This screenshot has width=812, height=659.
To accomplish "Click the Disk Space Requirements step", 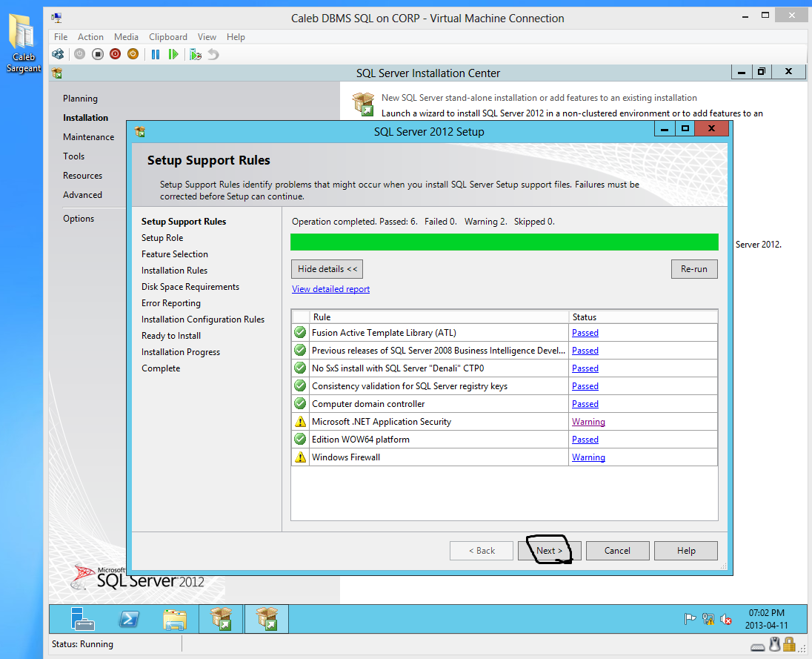I will click(190, 286).
